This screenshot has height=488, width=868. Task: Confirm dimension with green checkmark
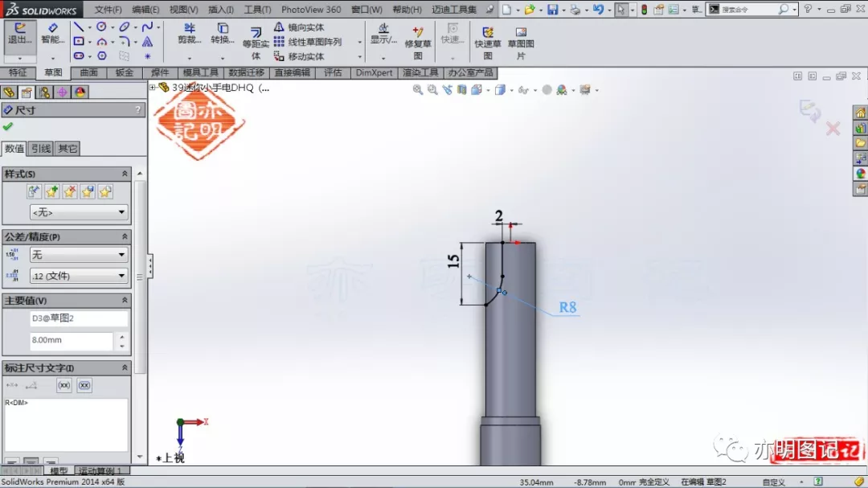pos(8,127)
